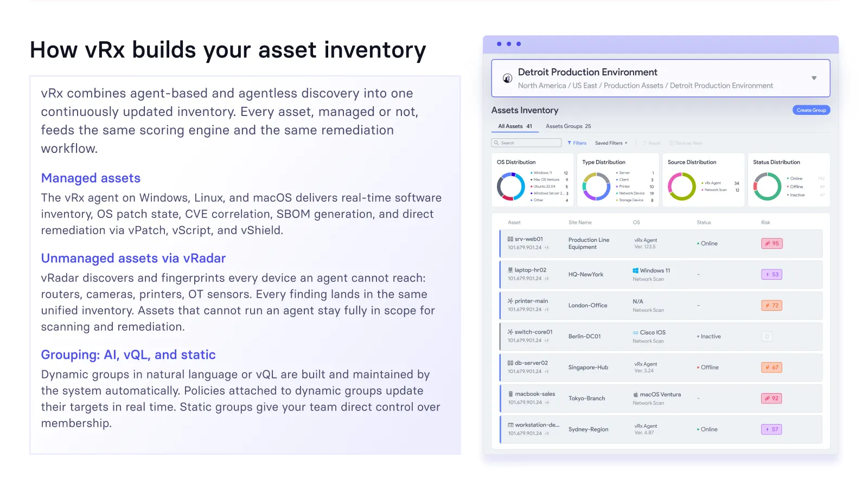Screen dimensions: 868x488
Task: Click the Status Distribution donut chart
Action: pos(767,187)
